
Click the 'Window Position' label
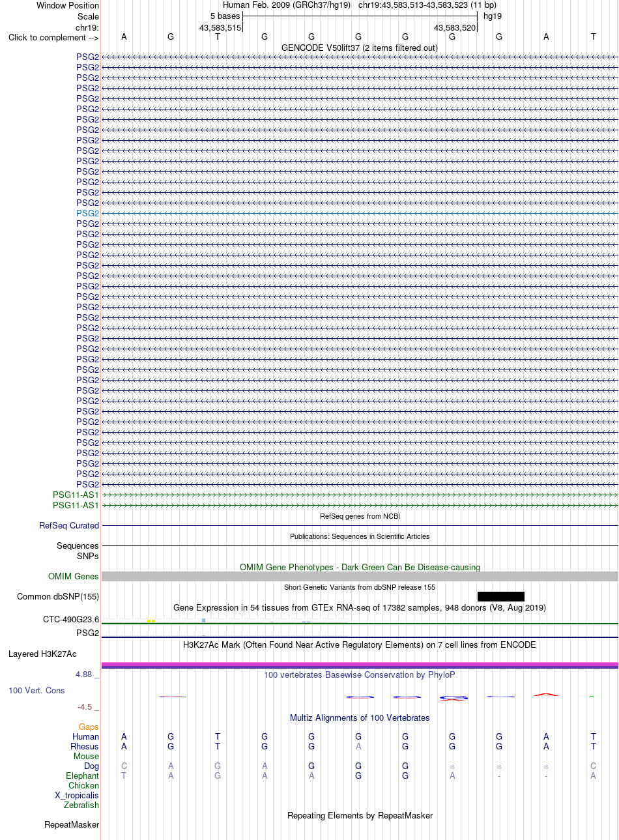tap(68, 5)
